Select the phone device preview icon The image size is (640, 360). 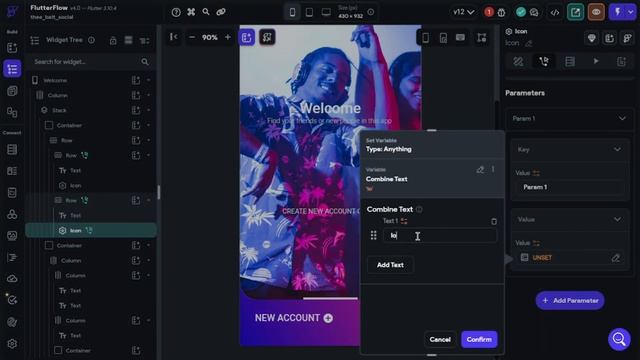(x=292, y=12)
